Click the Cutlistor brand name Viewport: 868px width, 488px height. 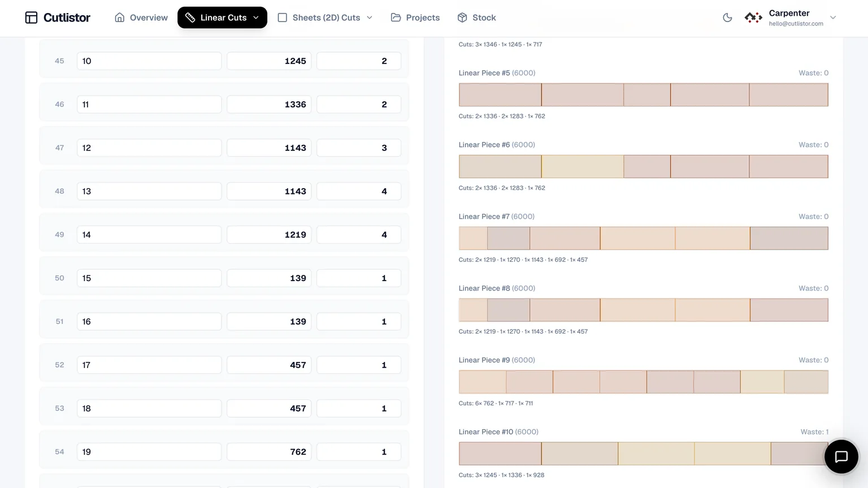click(67, 18)
